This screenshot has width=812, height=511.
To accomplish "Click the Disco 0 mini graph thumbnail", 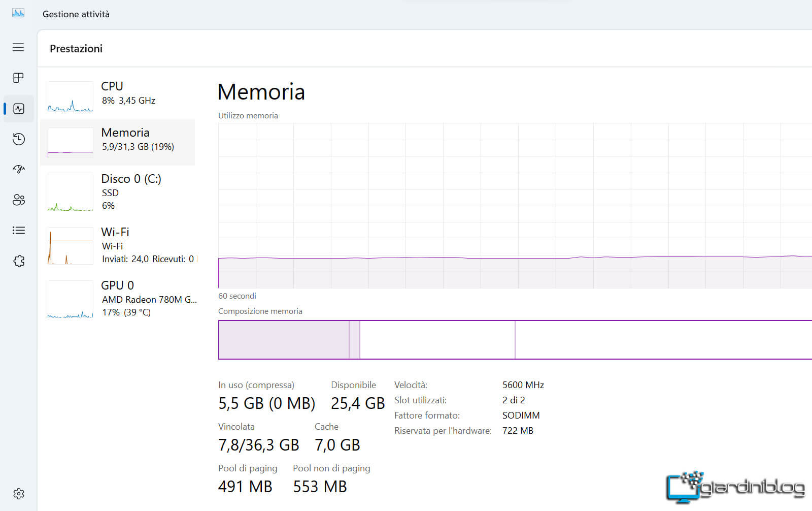I will (71, 193).
